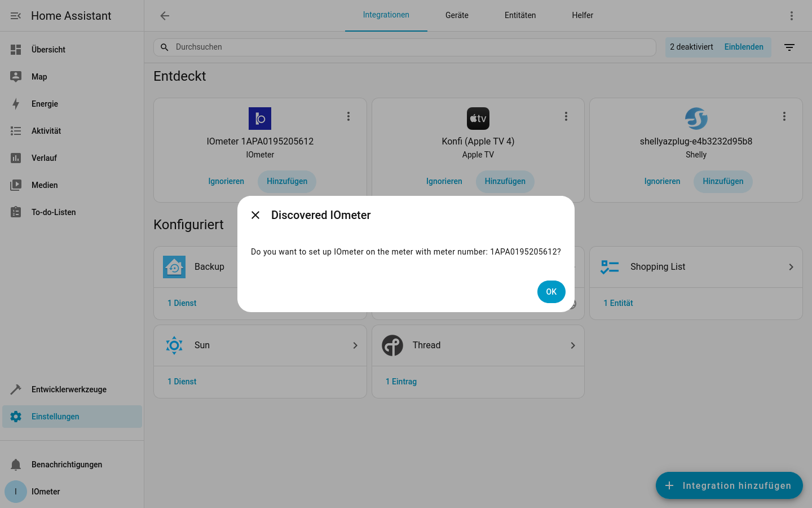Open Map from the sidebar

[72, 77]
